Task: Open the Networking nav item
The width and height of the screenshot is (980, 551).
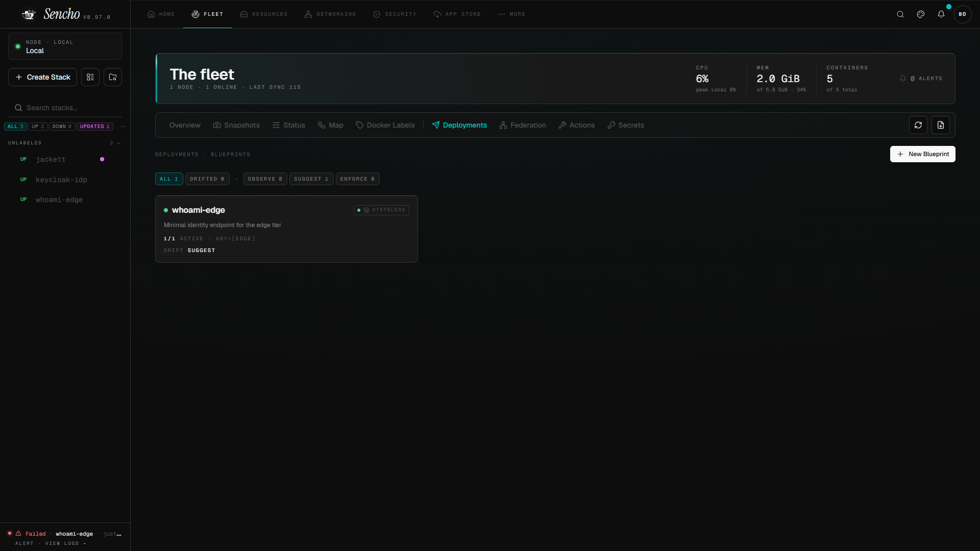Action: point(330,14)
